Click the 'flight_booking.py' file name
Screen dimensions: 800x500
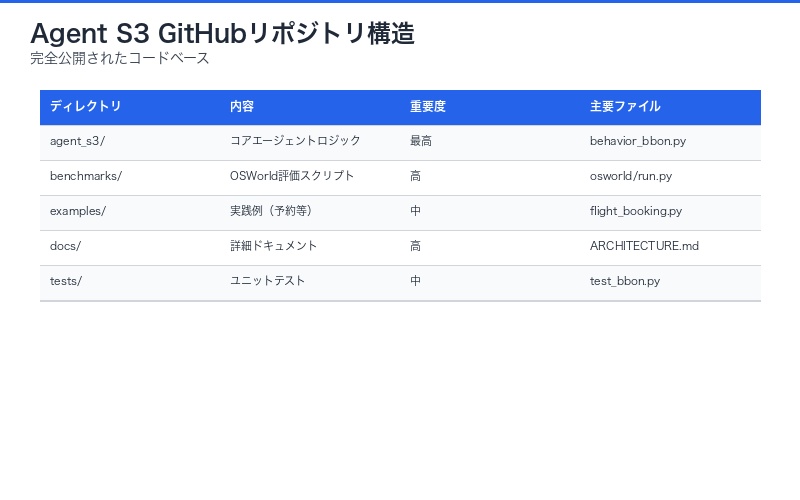coord(636,211)
